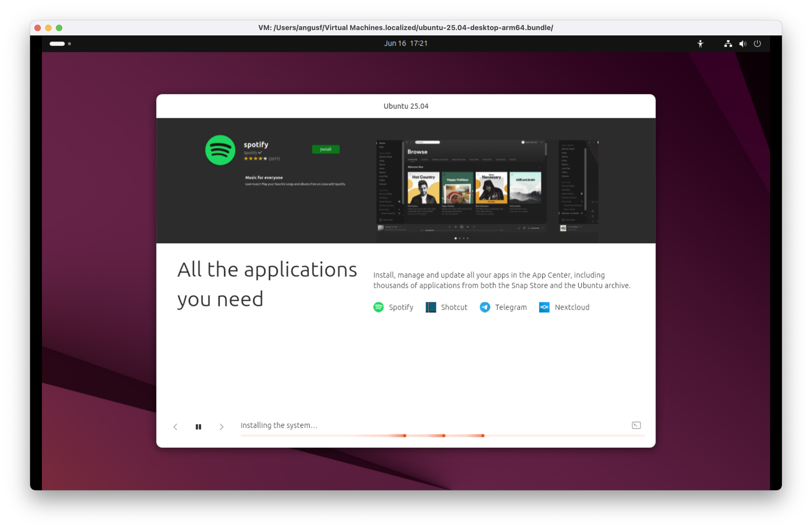
Task: Go back to the previous slide
Action: [175, 427]
